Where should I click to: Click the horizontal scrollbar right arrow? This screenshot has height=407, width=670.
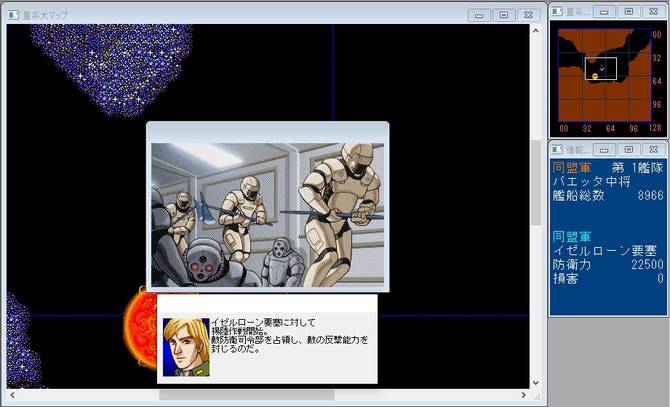tap(523, 395)
